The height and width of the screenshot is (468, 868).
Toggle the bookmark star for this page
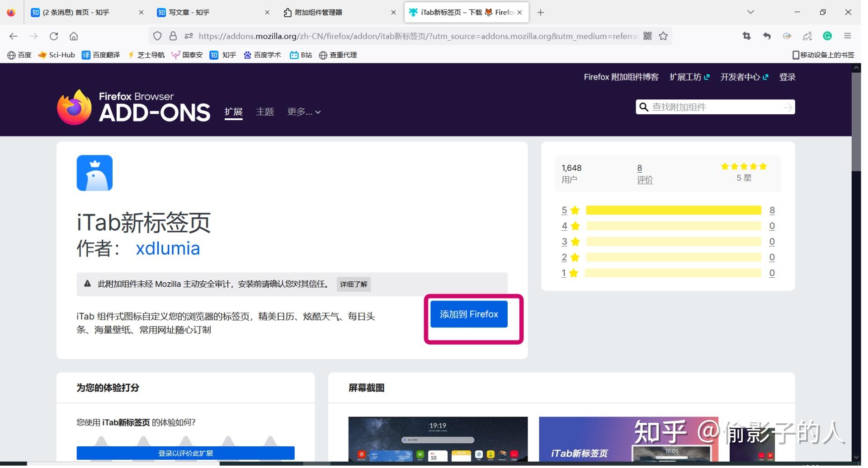(x=663, y=36)
